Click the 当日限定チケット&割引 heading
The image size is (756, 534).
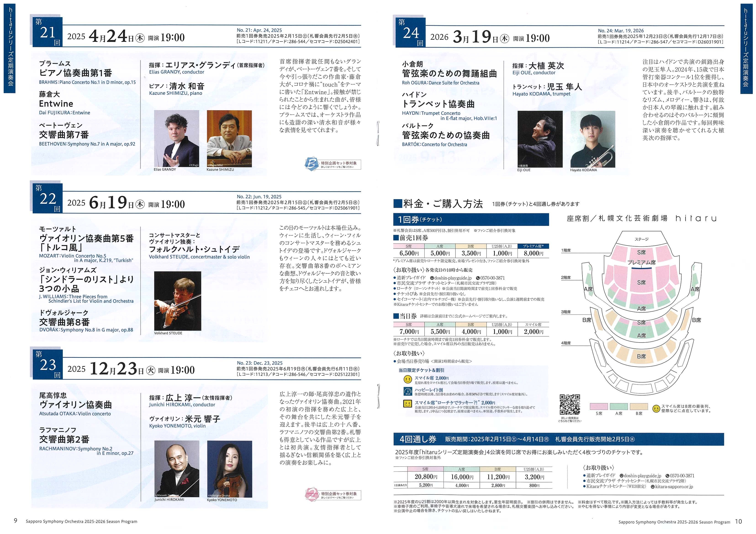(x=421, y=370)
